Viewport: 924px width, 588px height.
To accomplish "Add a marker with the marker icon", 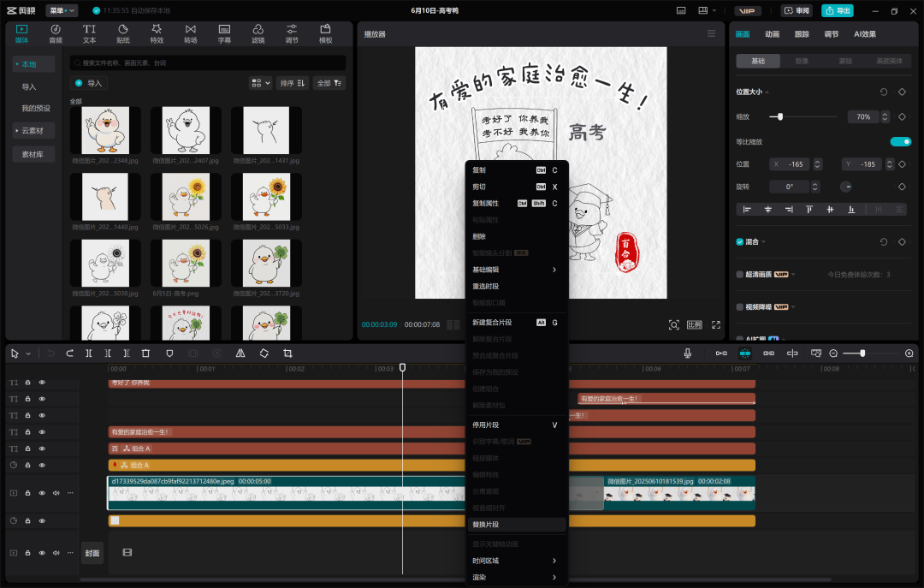I will tap(169, 353).
